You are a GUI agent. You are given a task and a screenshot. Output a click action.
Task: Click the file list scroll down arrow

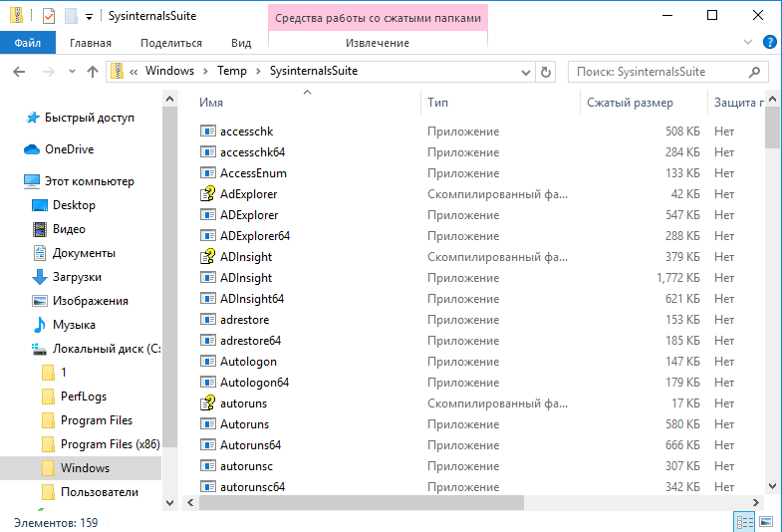coord(772,485)
